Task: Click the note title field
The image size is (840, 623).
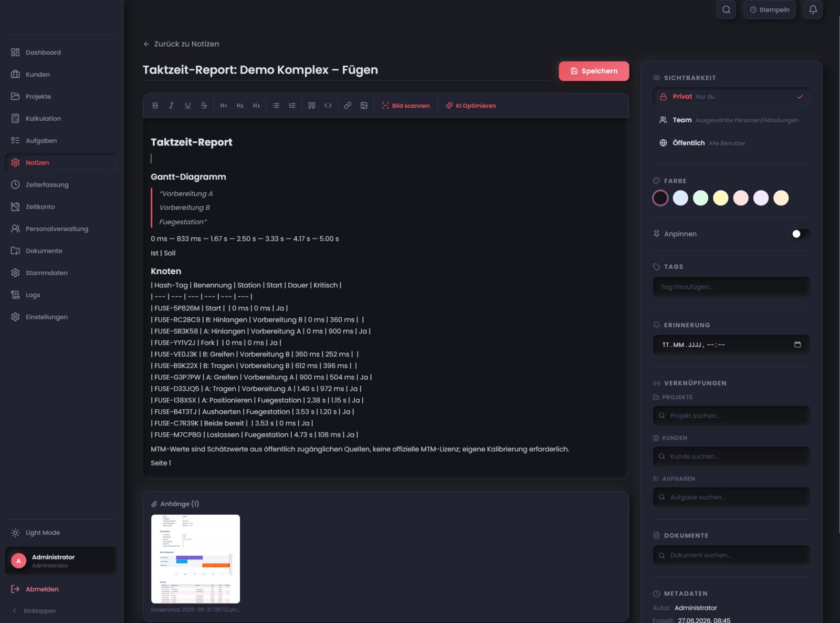Action: click(x=346, y=70)
